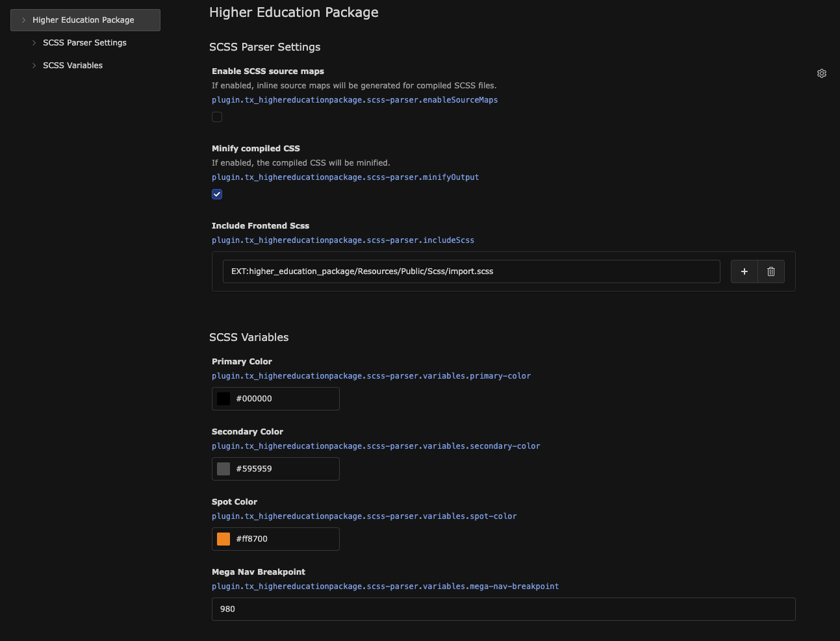The width and height of the screenshot is (840, 641).
Task: Open the Spot Color orange swatch
Action: click(x=223, y=539)
